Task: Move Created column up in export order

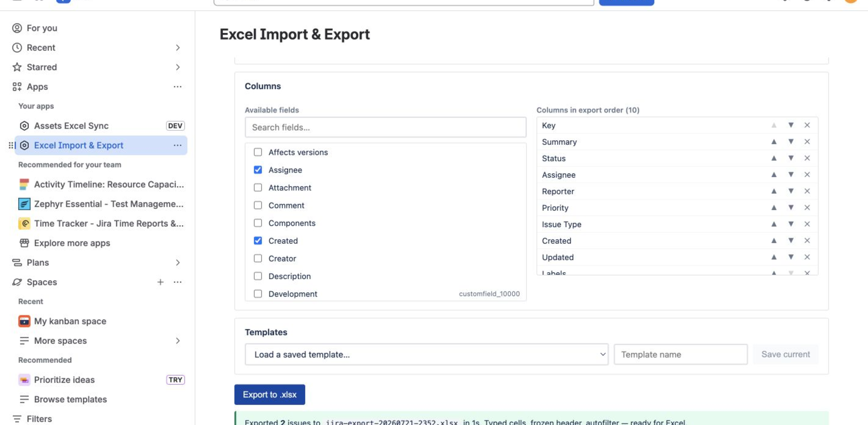Action: click(774, 241)
